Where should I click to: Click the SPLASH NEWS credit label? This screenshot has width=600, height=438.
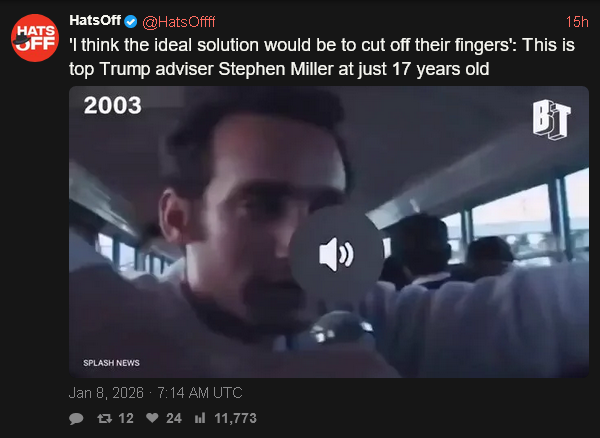click(x=111, y=363)
